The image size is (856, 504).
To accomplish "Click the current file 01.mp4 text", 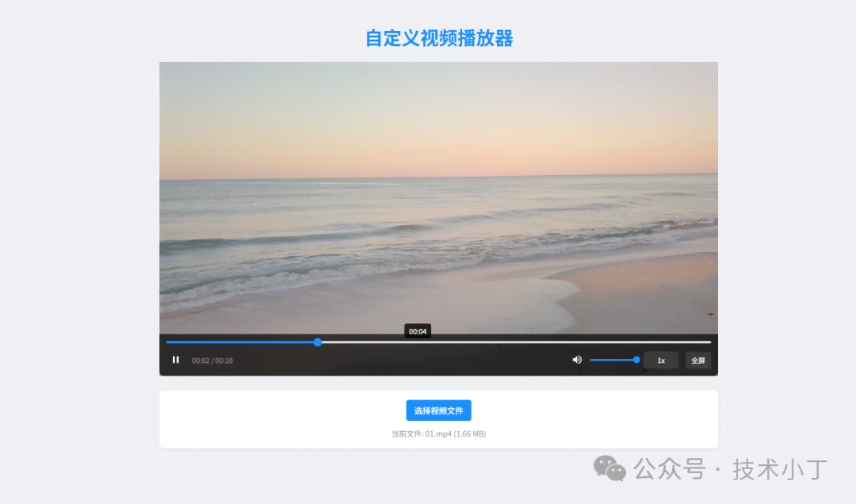I will tap(438, 433).
